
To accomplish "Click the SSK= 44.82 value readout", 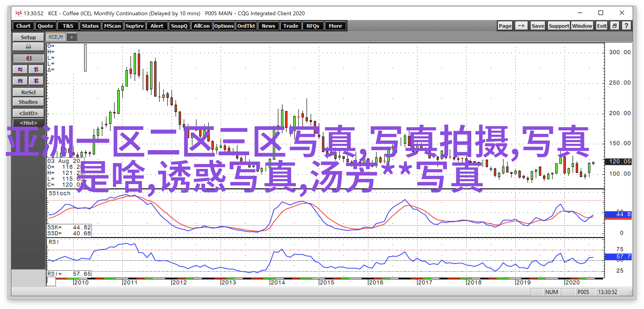I will click(69, 227).
